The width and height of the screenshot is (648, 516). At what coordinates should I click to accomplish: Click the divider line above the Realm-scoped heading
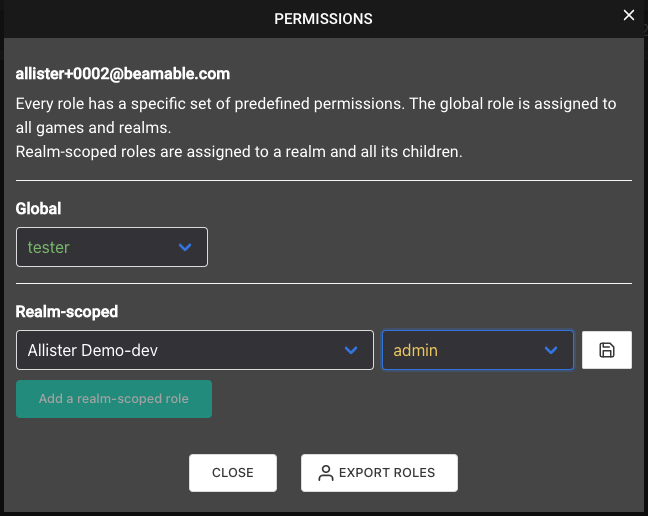click(324, 283)
